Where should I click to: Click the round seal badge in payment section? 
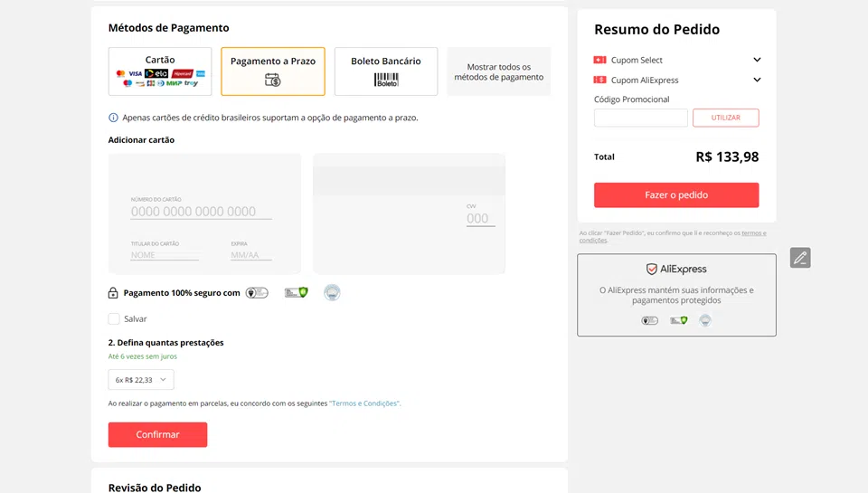332,292
